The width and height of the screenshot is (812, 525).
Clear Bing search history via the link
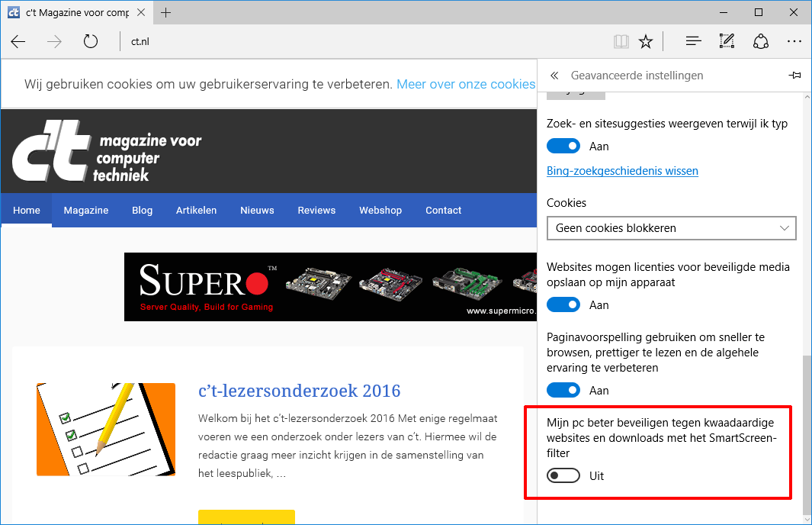tap(621, 171)
